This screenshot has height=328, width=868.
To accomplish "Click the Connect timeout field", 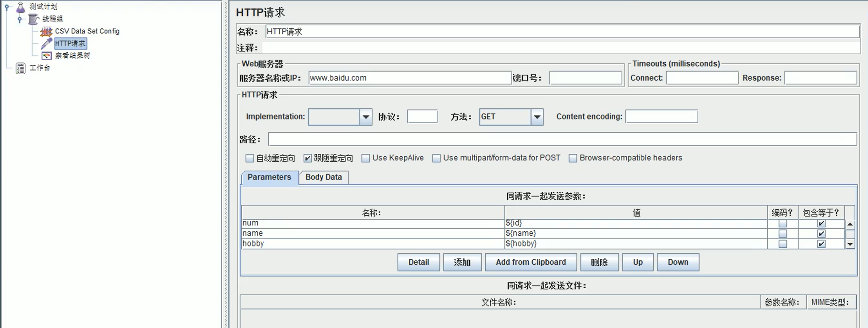I will click(x=702, y=78).
